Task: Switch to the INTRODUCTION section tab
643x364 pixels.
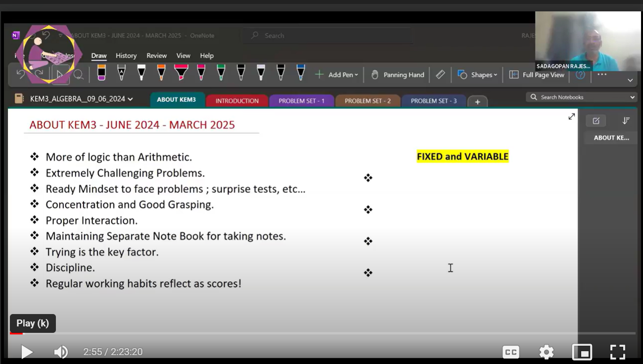Action: (237, 101)
